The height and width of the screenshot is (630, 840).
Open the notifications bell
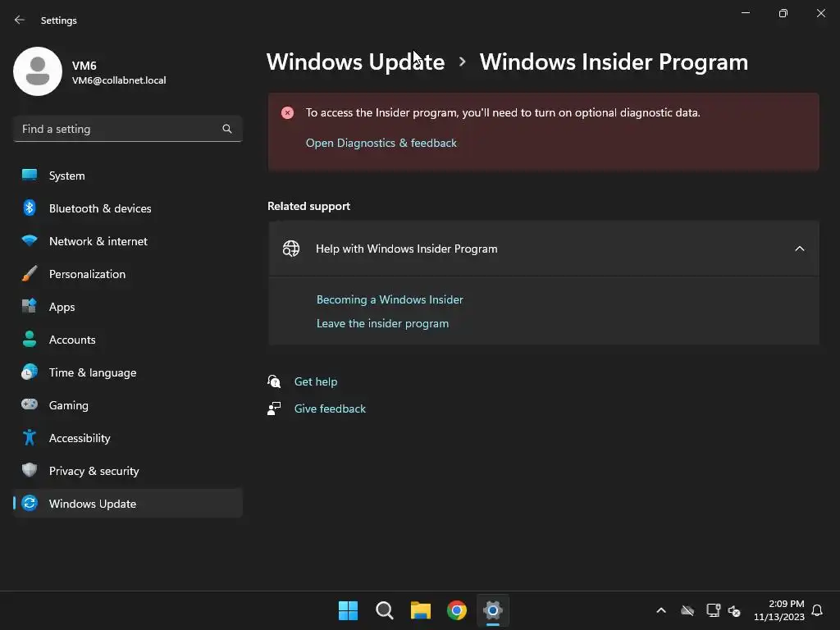click(817, 610)
